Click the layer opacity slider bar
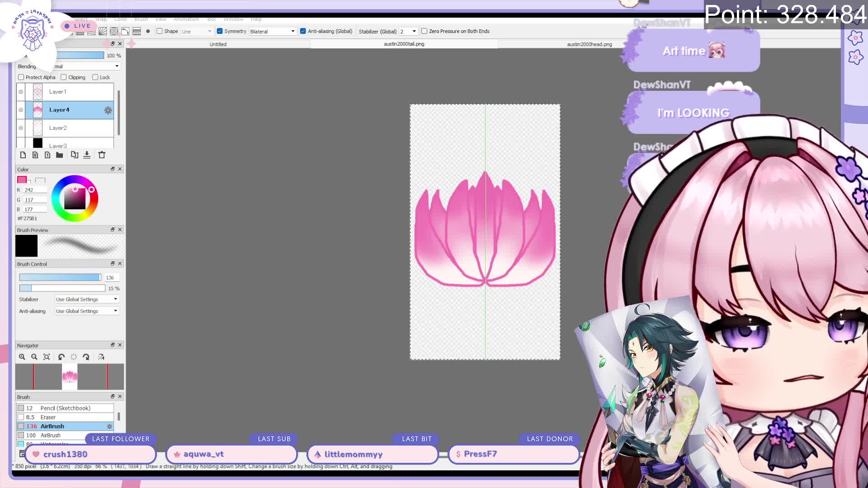The height and width of the screenshot is (488, 868). click(x=80, y=55)
